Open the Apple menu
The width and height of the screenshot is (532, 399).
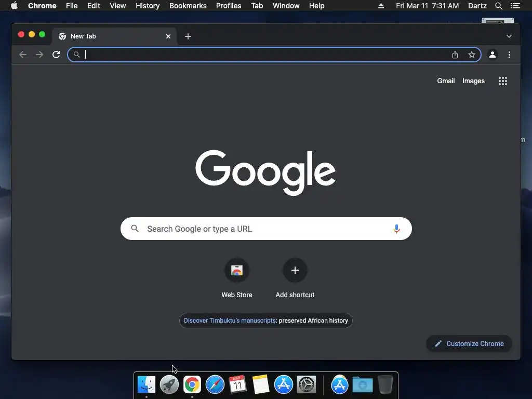click(14, 6)
